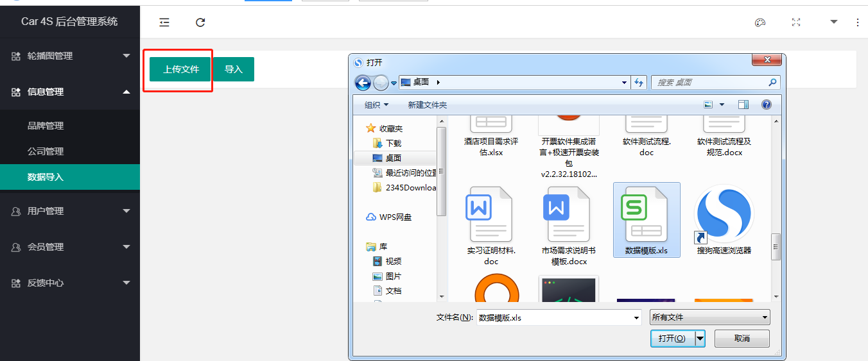This screenshot has height=361, width=868.
Task: Open the view options dropdown arrow
Action: click(722, 105)
